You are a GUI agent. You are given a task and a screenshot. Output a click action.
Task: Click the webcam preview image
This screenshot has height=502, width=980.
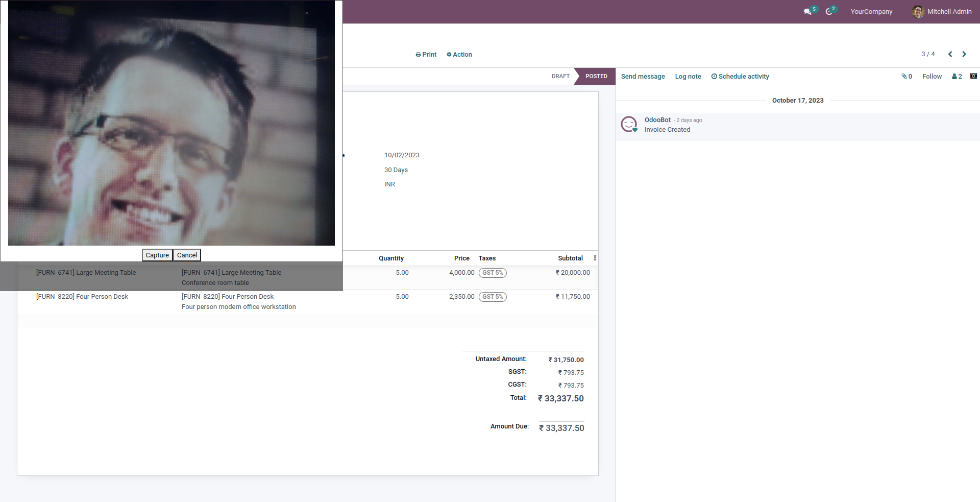(x=171, y=123)
